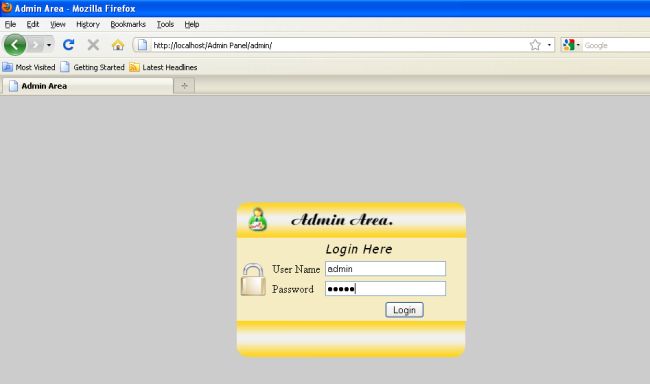
Task: Open the Tools menu
Action: coord(165,24)
